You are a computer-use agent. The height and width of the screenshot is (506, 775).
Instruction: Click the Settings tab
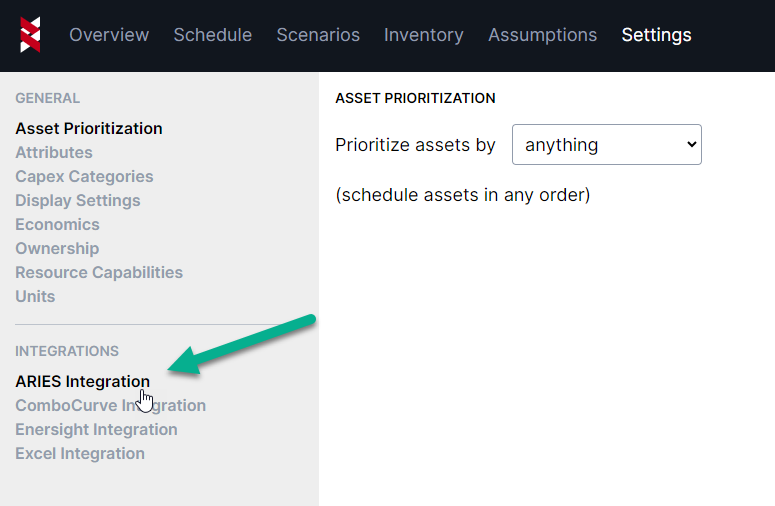656,35
